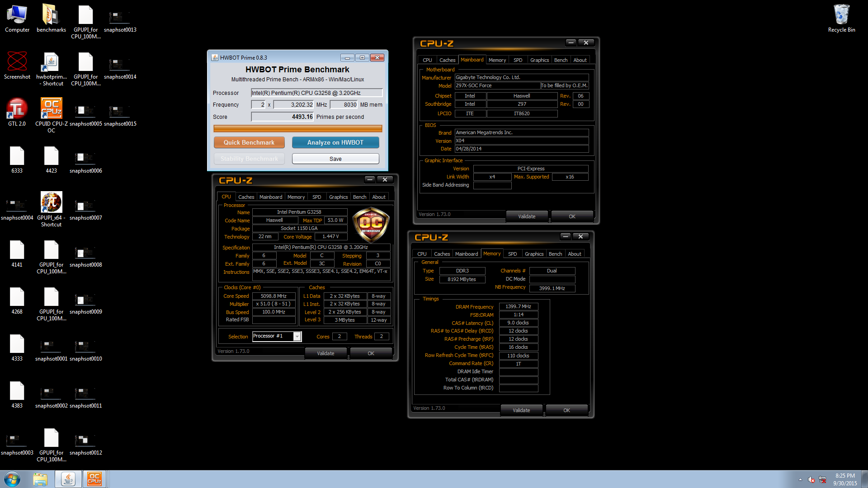Click Validate in the CPU tab CPU-Z window
Image resolution: width=868 pixels, height=488 pixels.
pyautogui.click(x=325, y=353)
